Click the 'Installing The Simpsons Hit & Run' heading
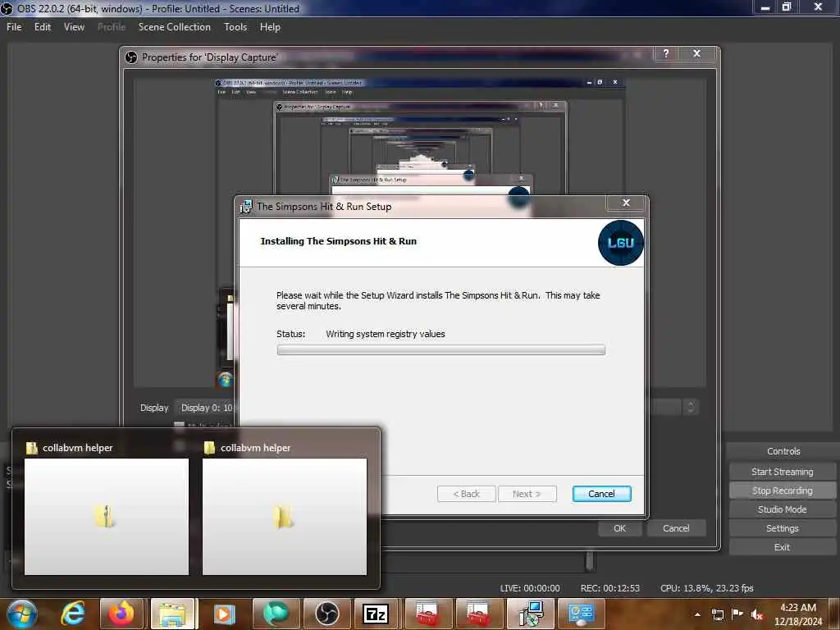The height and width of the screenshot is (630, 840). coord(339,241)
